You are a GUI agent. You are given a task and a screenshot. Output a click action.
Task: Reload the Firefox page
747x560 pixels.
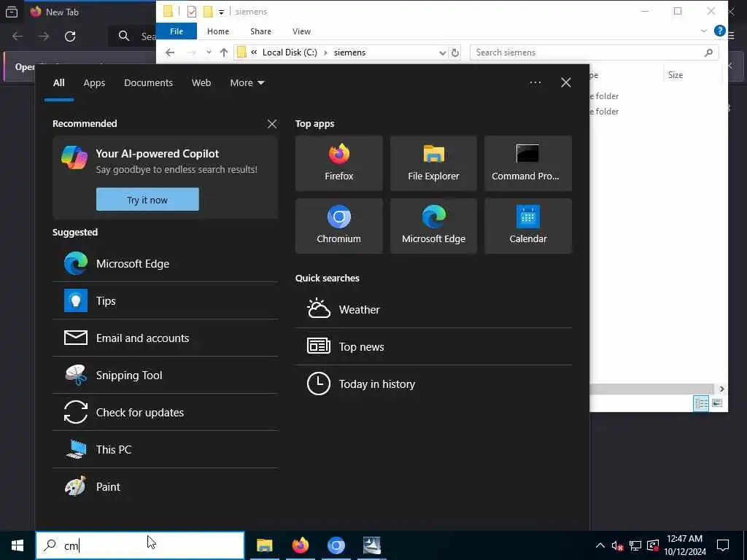[x=70, y=36]
